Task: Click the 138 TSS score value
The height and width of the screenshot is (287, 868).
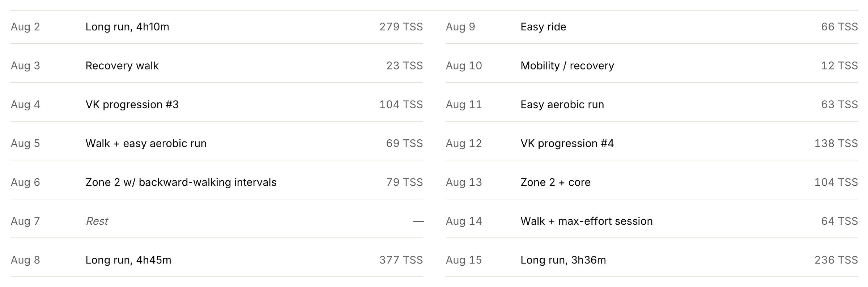Action: [x=836, y=144]
